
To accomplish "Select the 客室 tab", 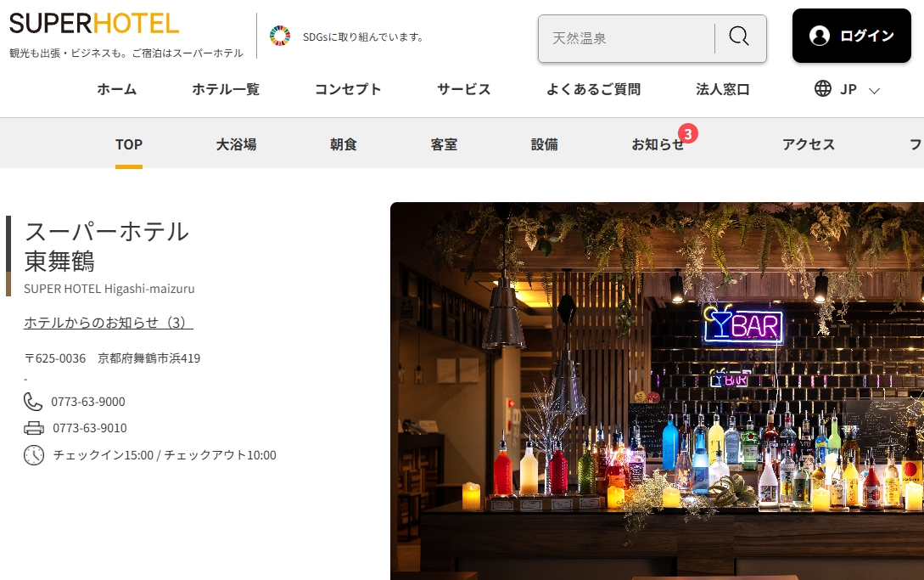I will coord(444,144).
